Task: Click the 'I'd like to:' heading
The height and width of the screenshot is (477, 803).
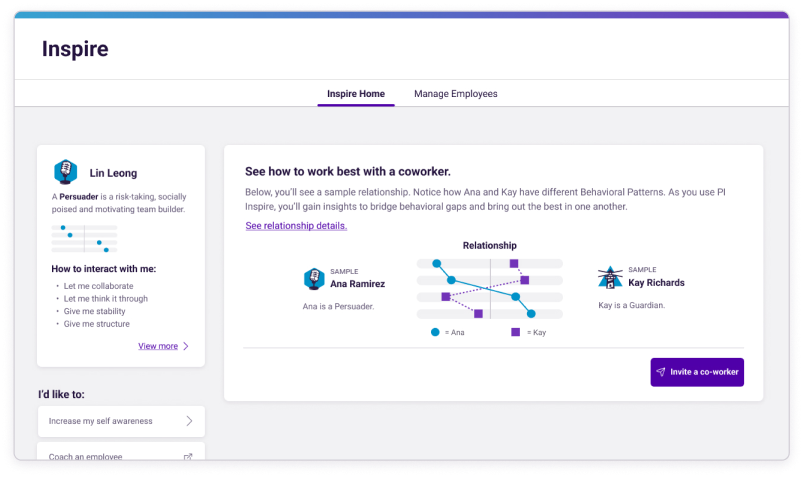Action: point(61,395)
